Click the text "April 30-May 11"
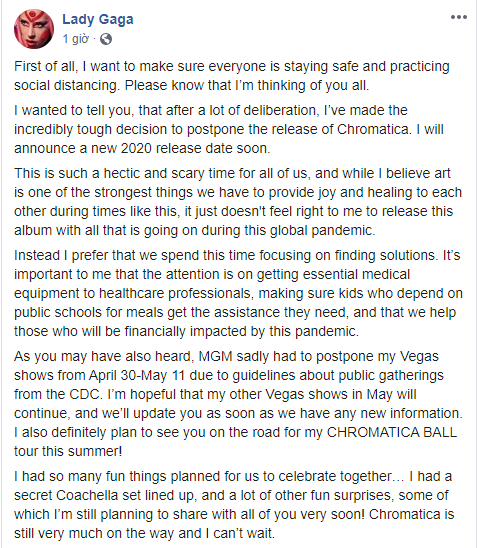The width and height of the screenshot is (477, 548). (137, 376)
